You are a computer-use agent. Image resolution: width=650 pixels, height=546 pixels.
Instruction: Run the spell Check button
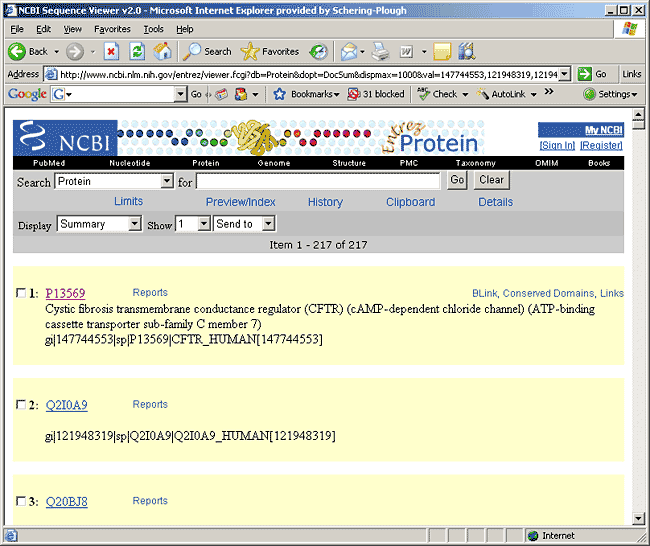point(438,94)
